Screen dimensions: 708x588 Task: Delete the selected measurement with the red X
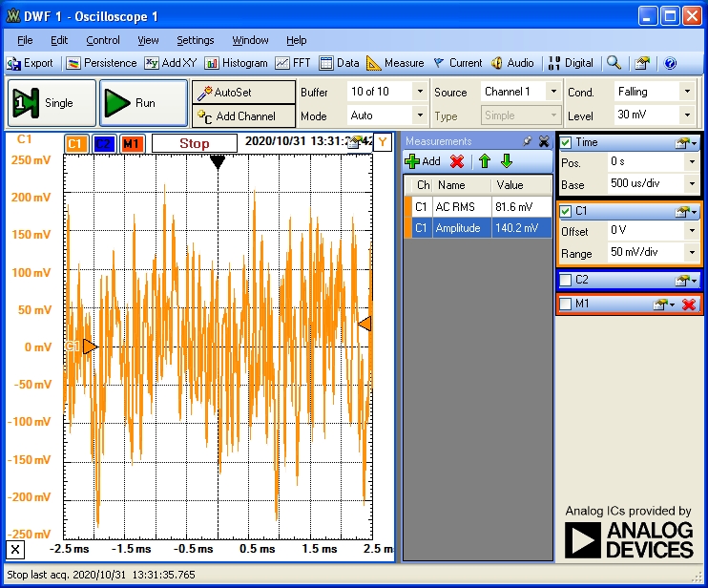[457, 161]
